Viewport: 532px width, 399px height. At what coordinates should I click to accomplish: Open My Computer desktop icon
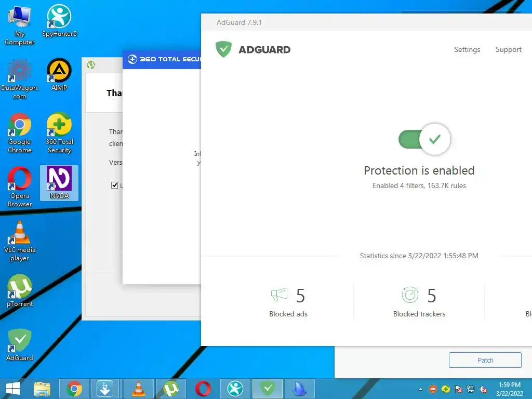click(19, 25)
